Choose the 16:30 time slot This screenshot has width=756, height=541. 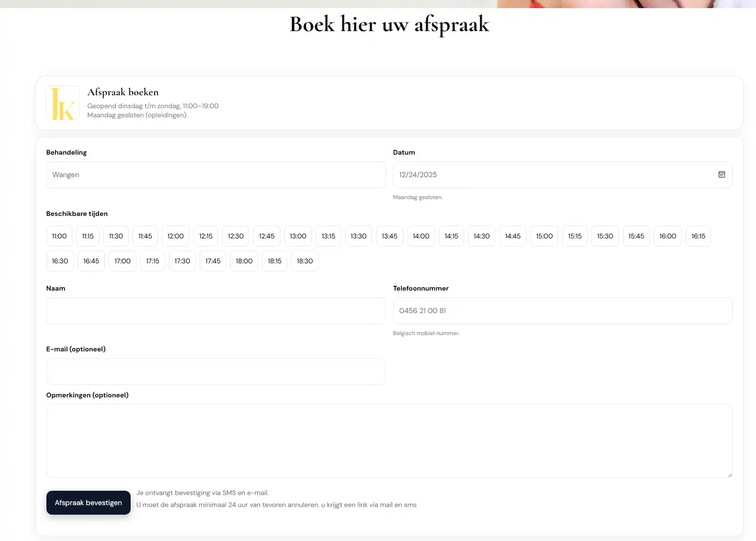click(60, 261)
